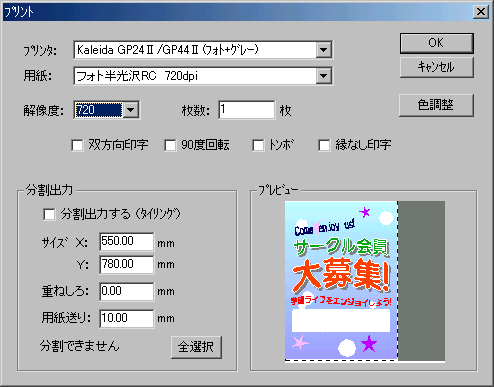The image size is (494, 387).
Task: Click the 枚数: label
Action: pyautogui.click(x=196, y=110)
